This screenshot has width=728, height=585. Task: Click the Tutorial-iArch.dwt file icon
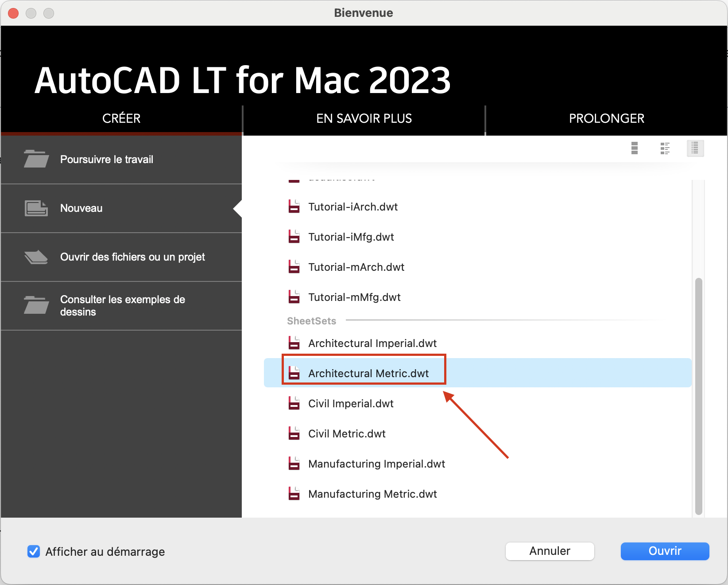pos(294,207)
